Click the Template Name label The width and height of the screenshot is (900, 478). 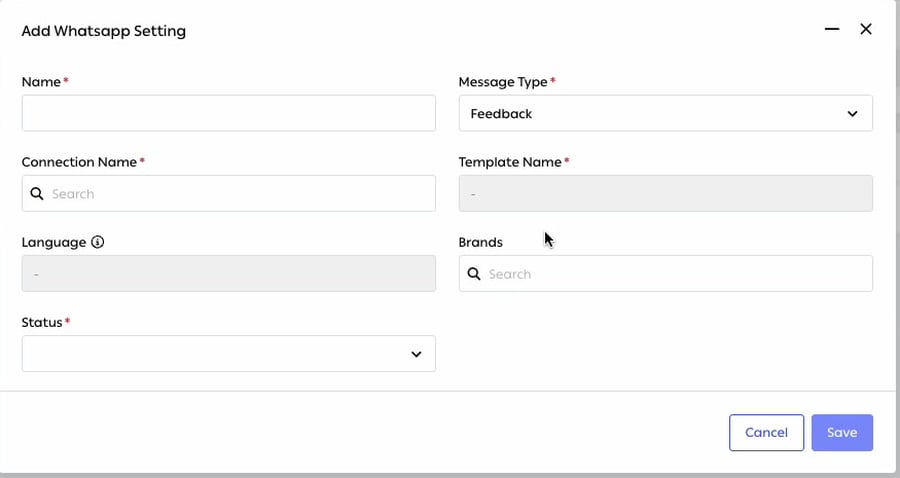pyautogui.click(x=510, y=162)
